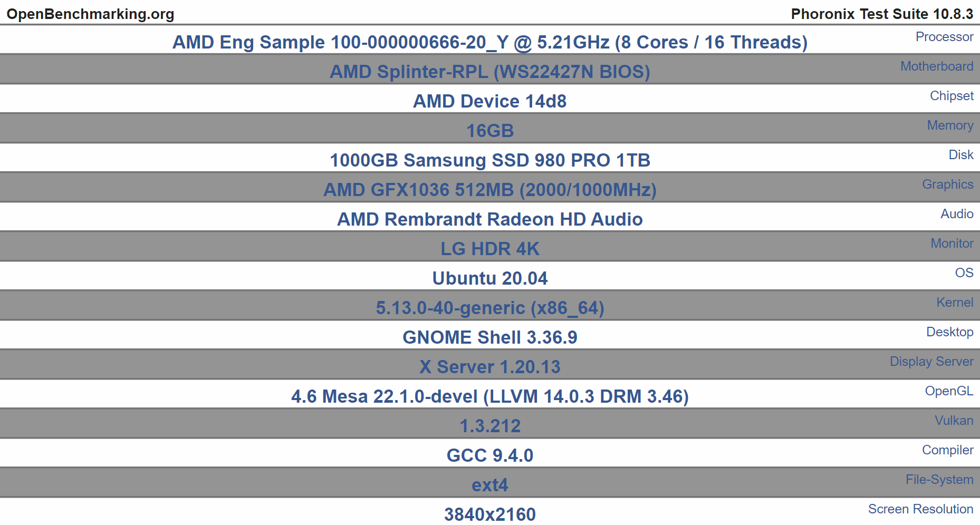This screenshot has height=525, width=980.
Task: Click the GCC 9.4.0 compiler value
Action: (x=490, y=455)
